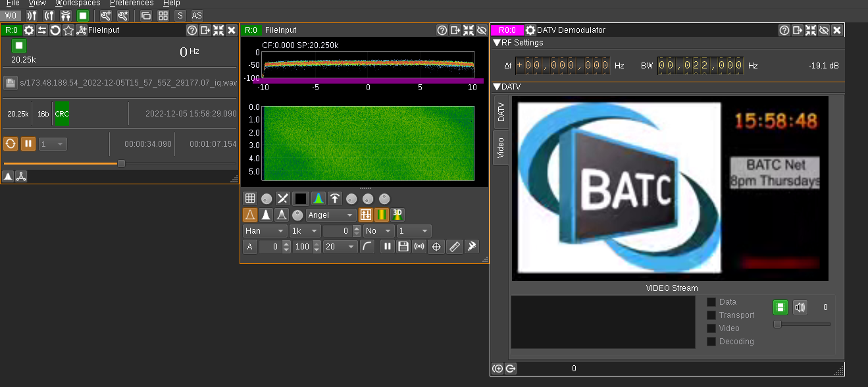This screenshot has width=868, height=387.
Task: Click the AS button in top toolbar
Action: coord(197,15)
